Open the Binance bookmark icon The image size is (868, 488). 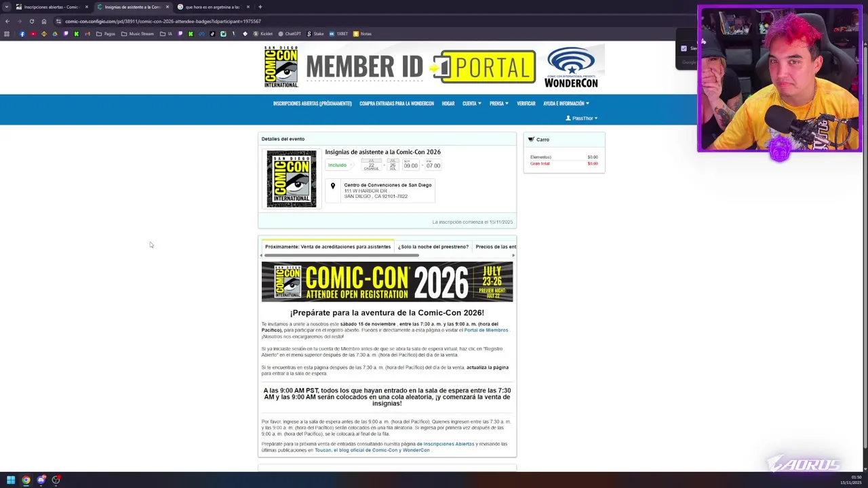click(44, 34)
